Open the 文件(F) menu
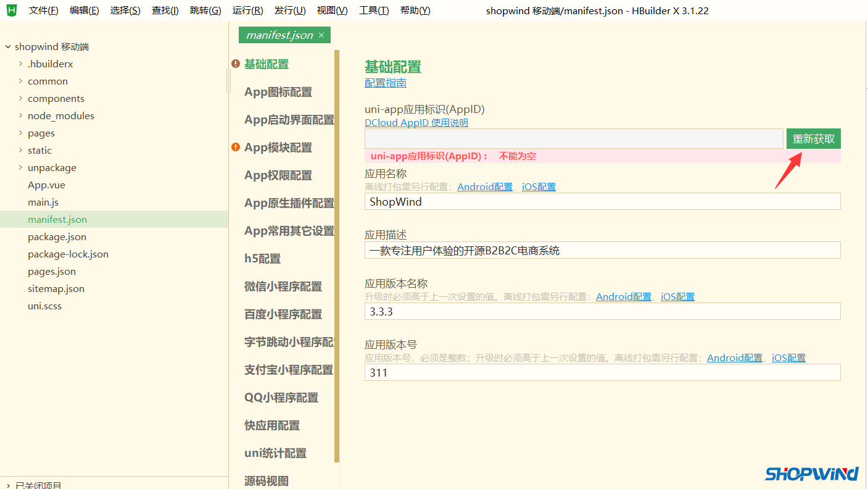 (x=43, y=10)
